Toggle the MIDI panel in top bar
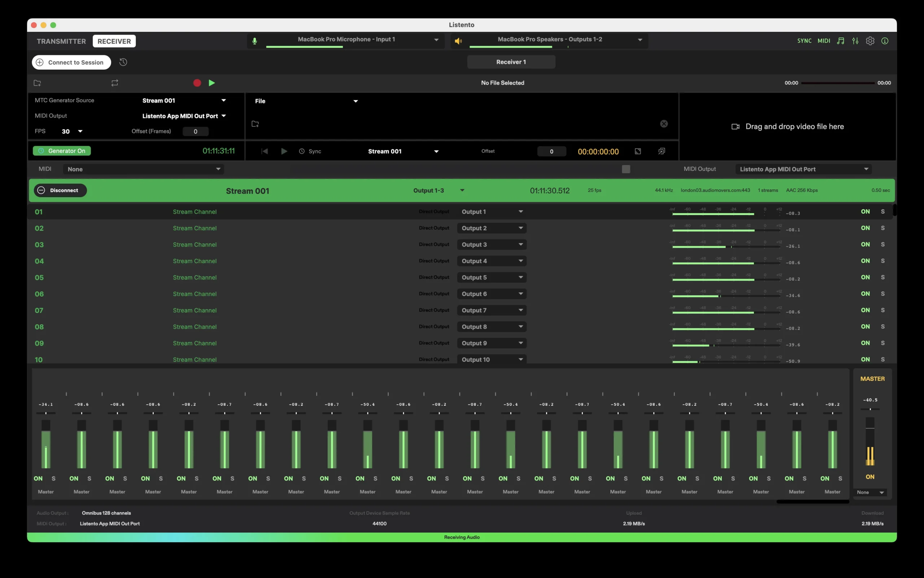The width and height of the screenshot is (924, 578). (x=824, y=41)
